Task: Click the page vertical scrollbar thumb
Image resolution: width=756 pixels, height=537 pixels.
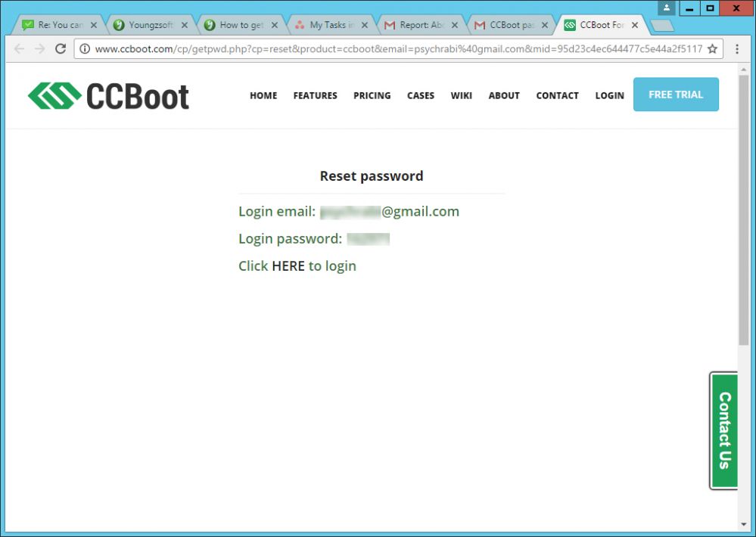Action: point(743,210)
